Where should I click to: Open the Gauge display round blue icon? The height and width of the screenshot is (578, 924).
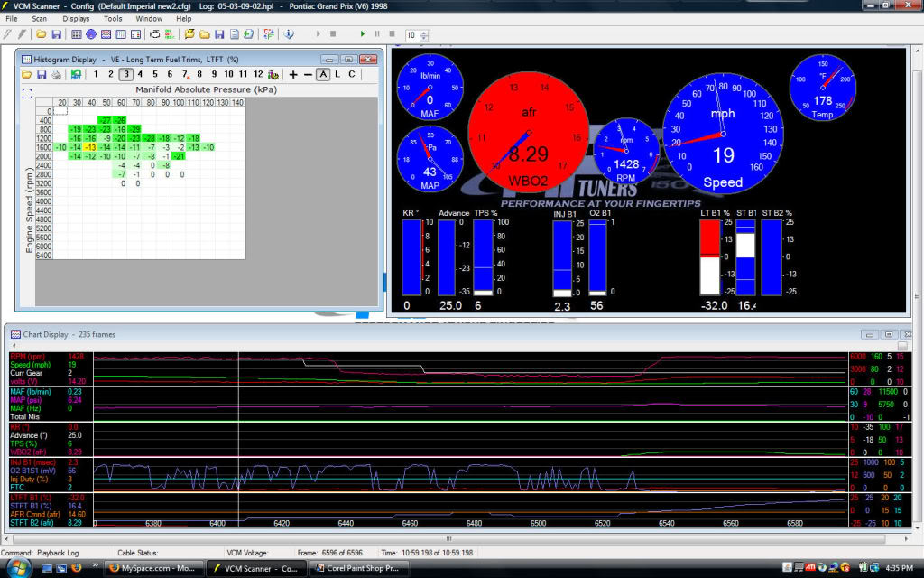[91, 34]
